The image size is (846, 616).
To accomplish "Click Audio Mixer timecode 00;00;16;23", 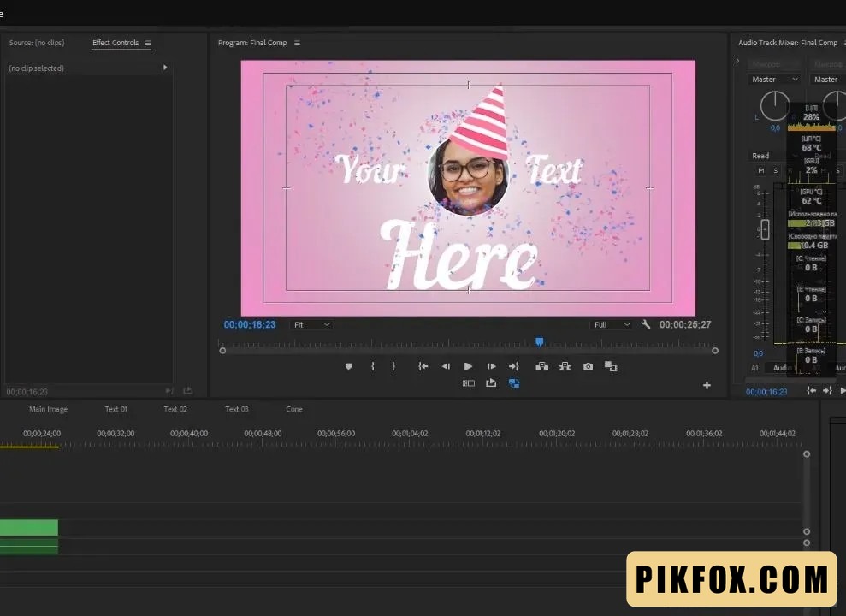I will tap(766, 392).
